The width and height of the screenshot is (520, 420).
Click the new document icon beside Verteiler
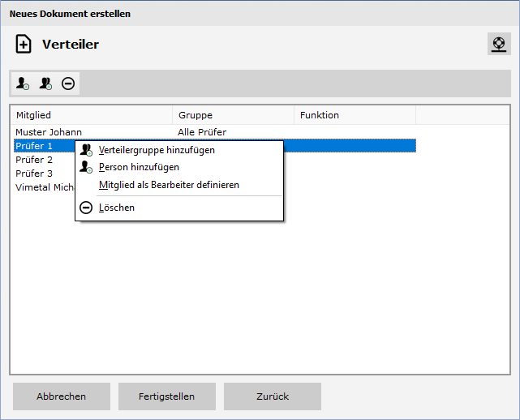(24, 45)
